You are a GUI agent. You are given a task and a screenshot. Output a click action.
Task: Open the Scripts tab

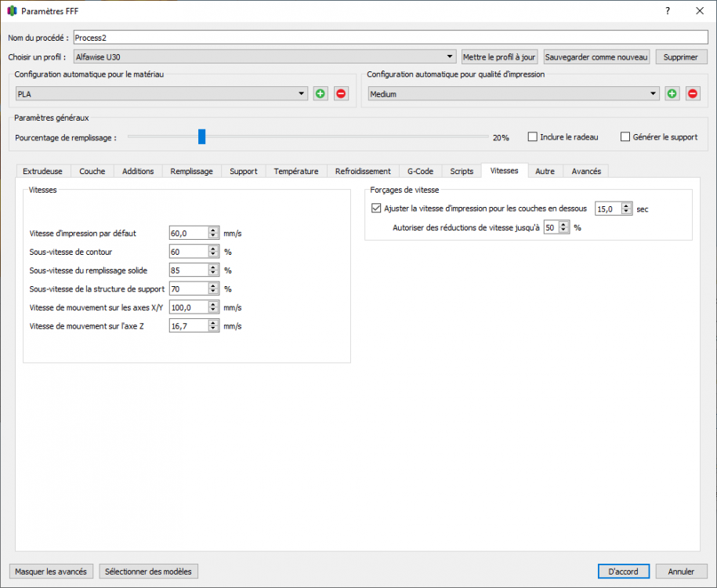462,171
